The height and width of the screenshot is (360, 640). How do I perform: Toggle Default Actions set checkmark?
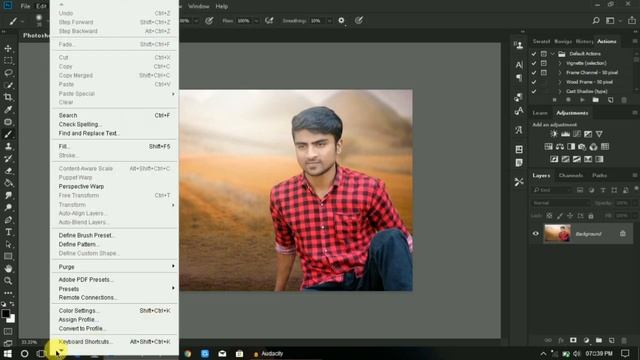pyautogui.click(x=534, y=54)
